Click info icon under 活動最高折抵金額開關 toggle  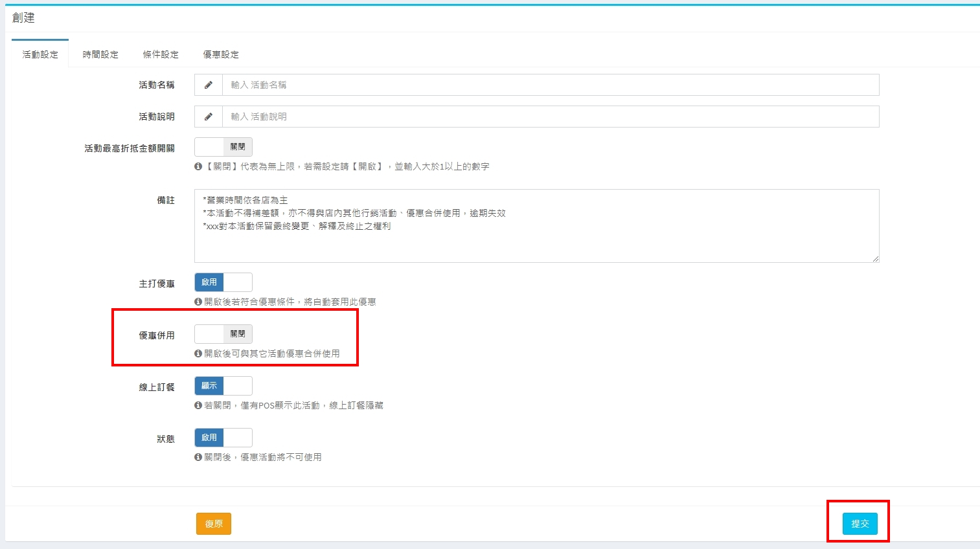198,166
